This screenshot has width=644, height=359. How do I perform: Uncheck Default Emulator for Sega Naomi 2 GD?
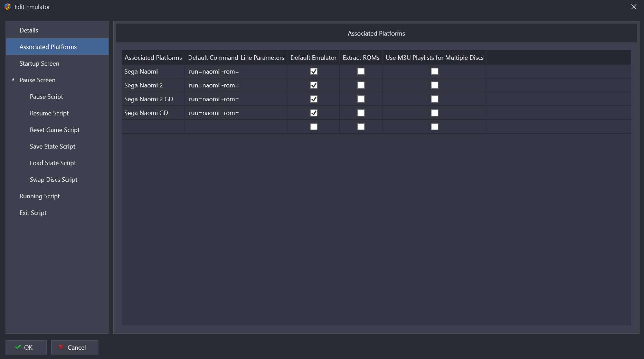[x=314, y=99]
